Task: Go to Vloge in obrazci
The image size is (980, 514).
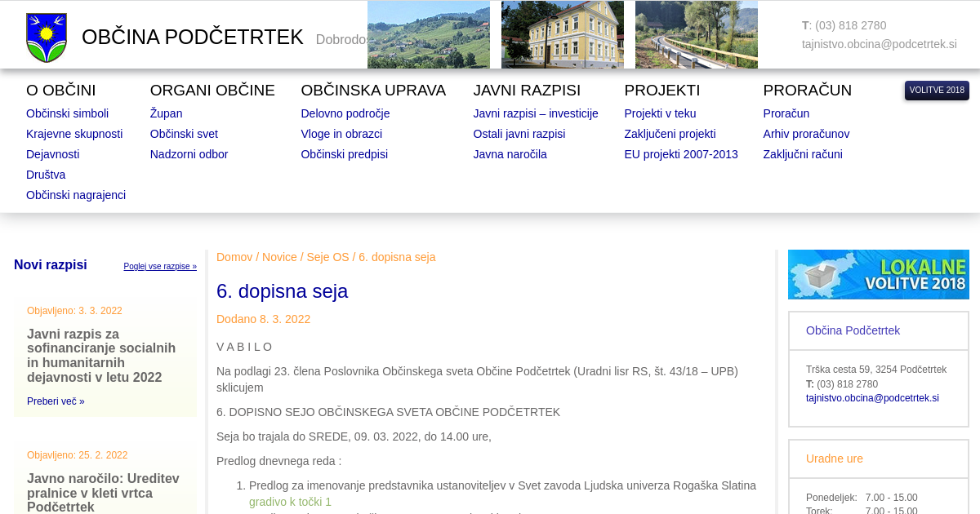Action: [x=341, y=134]
